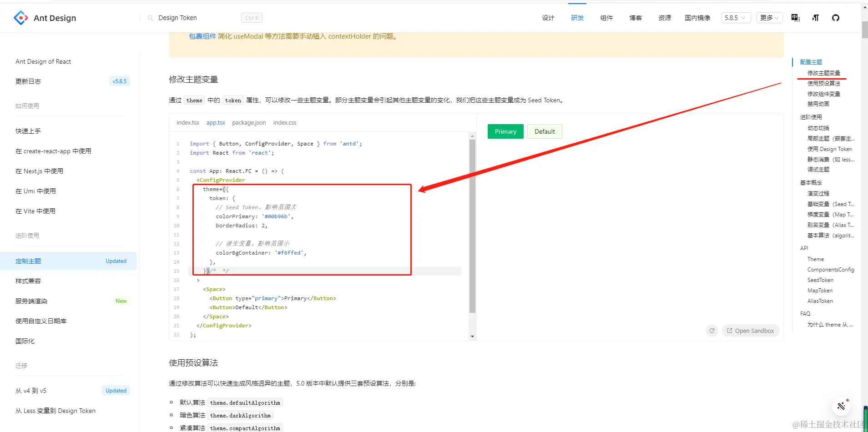Jump to 配置主题 in the anchor list
The height and width of the screenshot is (432, 868).
[x=811, y=62]
